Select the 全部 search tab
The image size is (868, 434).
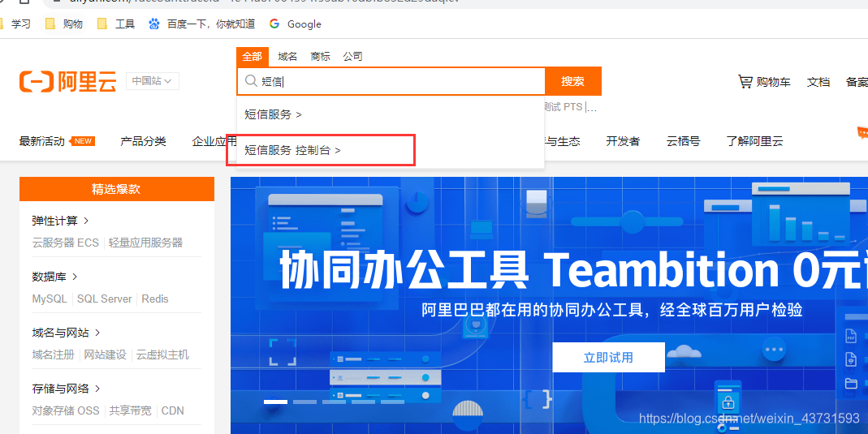(x=253, y=57)
